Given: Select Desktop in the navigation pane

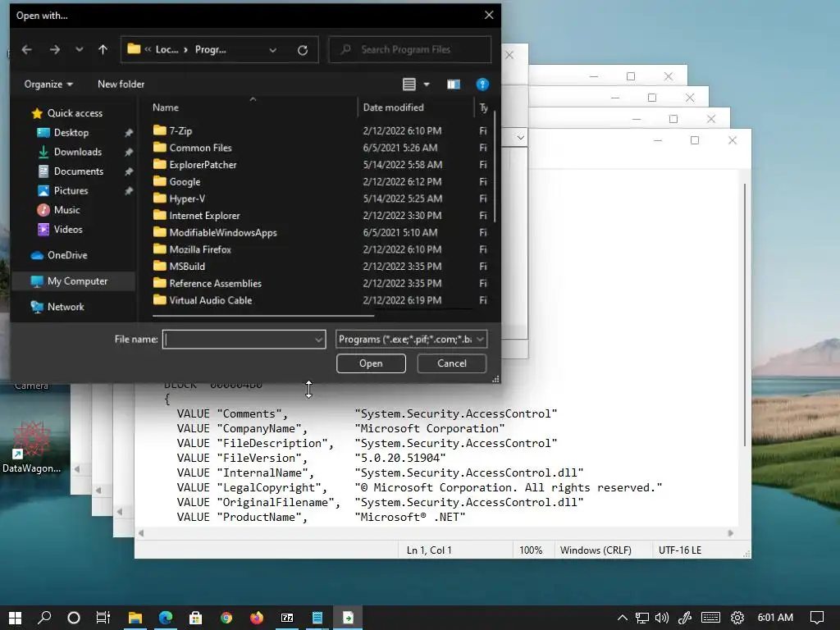Looking at the screenshot, I should pos(71,132).
